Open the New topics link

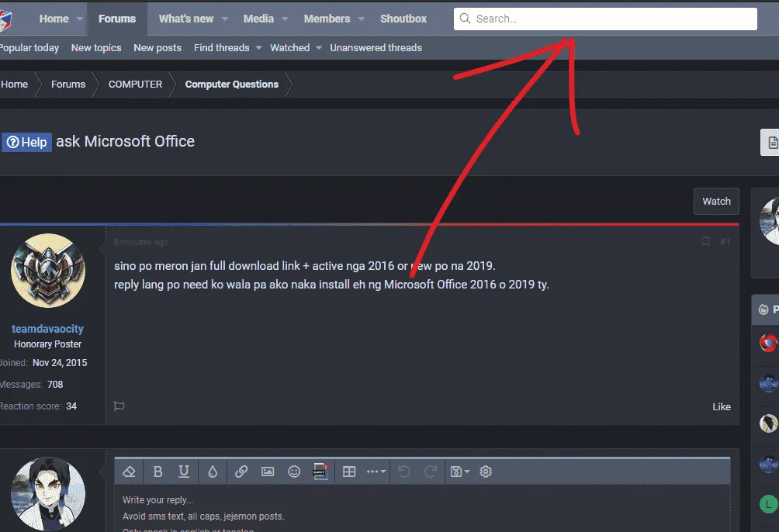(x=96, y=47)
